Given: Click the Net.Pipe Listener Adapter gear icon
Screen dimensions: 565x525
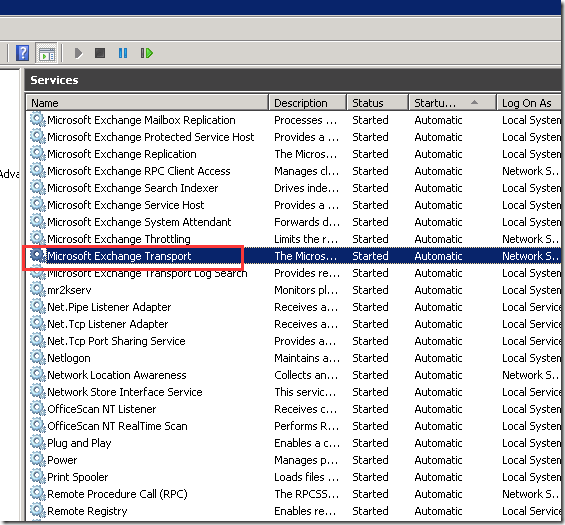Looking at the screenshot, I should point(37,306).
